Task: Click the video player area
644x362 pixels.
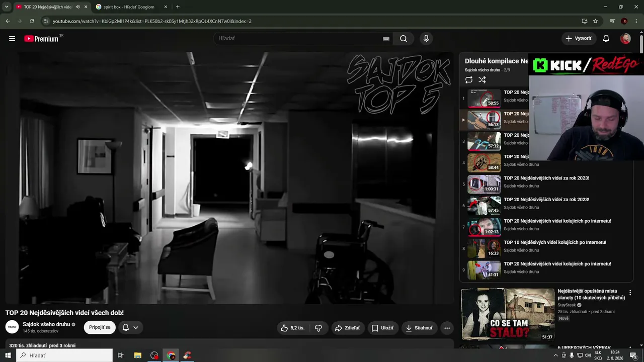Action: click(229, 178)
